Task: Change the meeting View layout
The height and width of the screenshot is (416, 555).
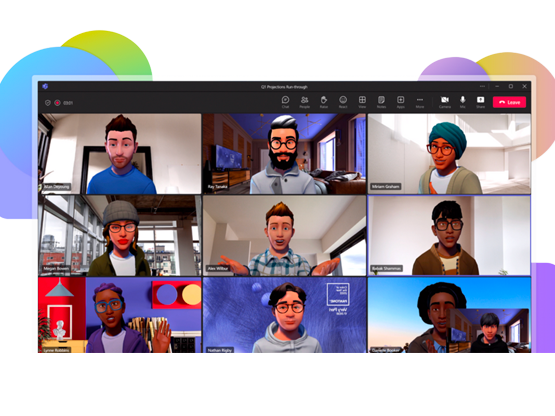Action: tap(362, 102)
